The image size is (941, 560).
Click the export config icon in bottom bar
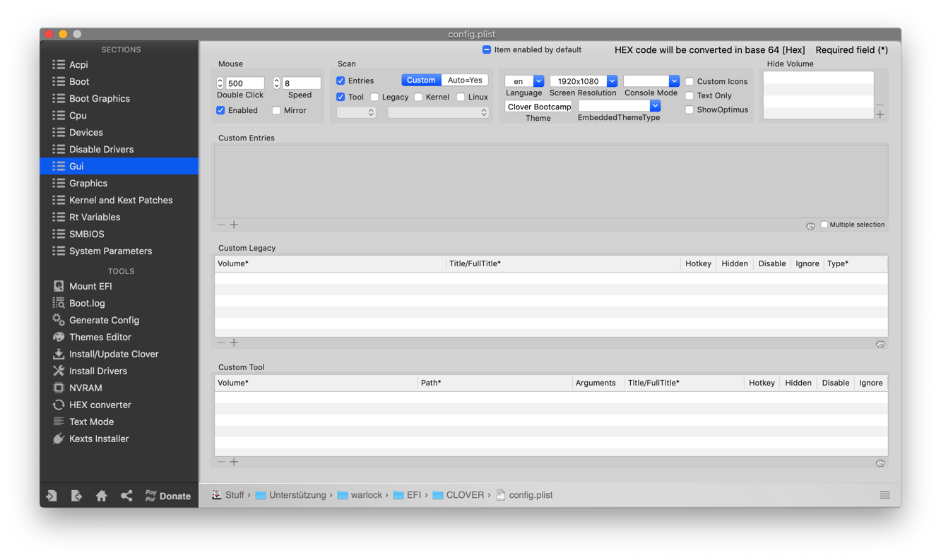coord(76,496)
